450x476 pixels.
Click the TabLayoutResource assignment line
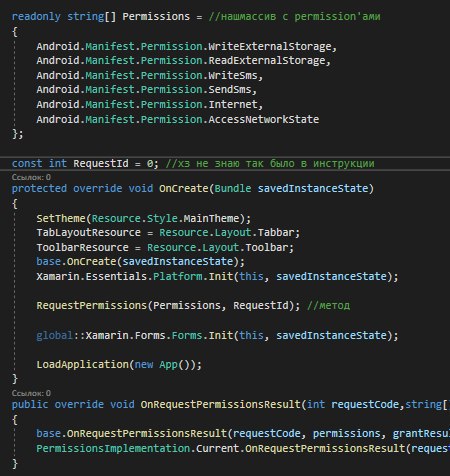point(168,233)
